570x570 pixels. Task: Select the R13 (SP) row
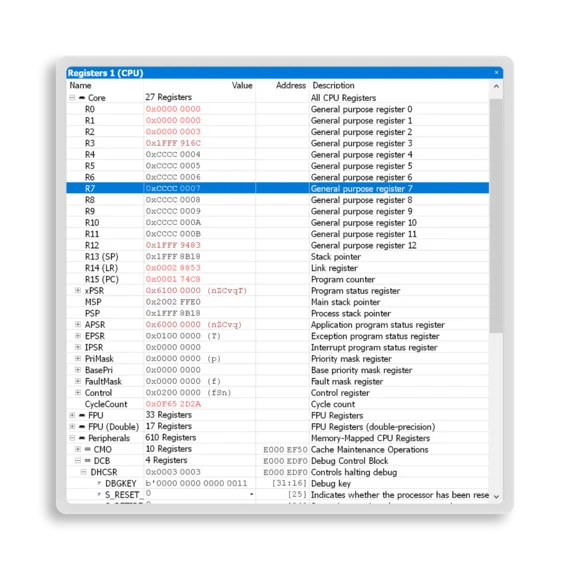point(278,256)
